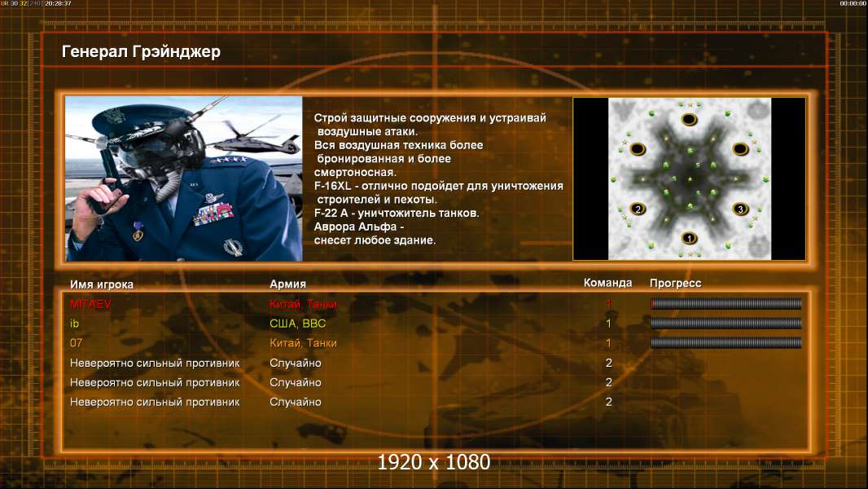Click start position 1 on the minimap
This screenshot has width=868, height=489.
tap(689, 239)
